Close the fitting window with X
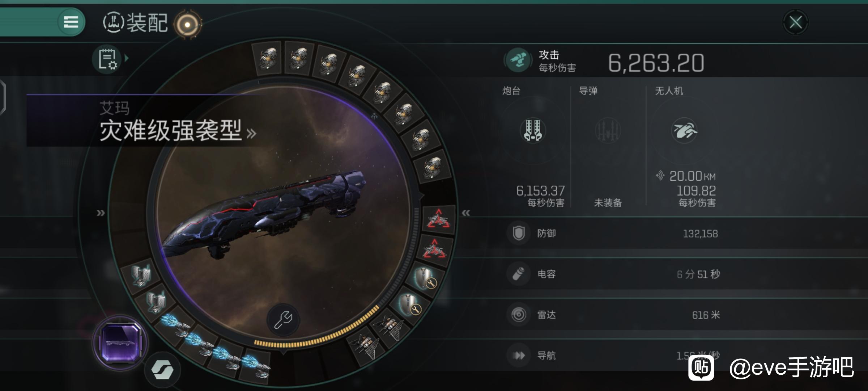 pos(795,22)
